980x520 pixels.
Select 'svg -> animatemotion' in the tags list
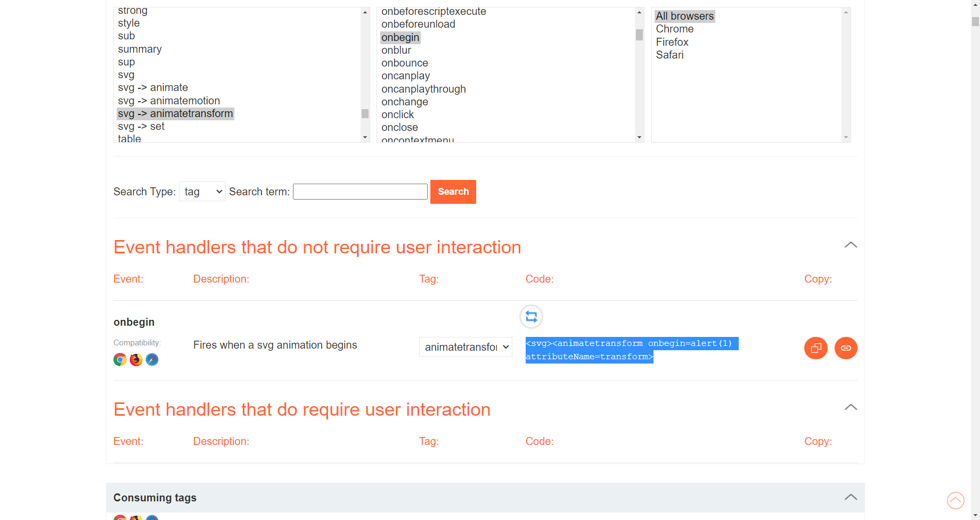(x=169, y=101)
